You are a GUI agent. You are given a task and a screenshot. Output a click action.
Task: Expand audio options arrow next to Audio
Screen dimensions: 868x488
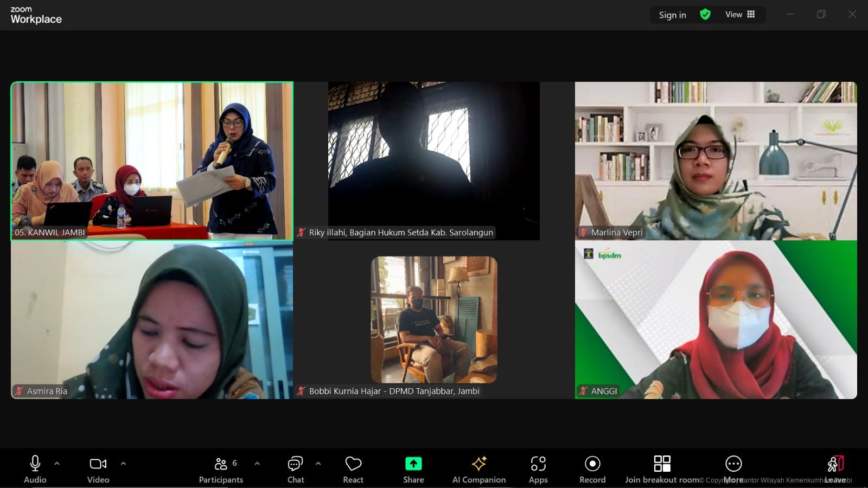(x=57, y=464)
